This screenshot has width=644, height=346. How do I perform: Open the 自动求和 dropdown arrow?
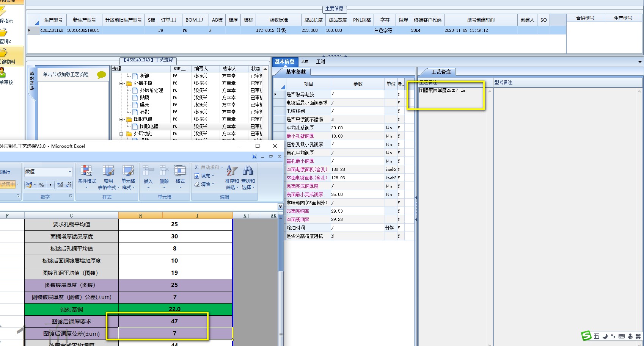(222, 167)
